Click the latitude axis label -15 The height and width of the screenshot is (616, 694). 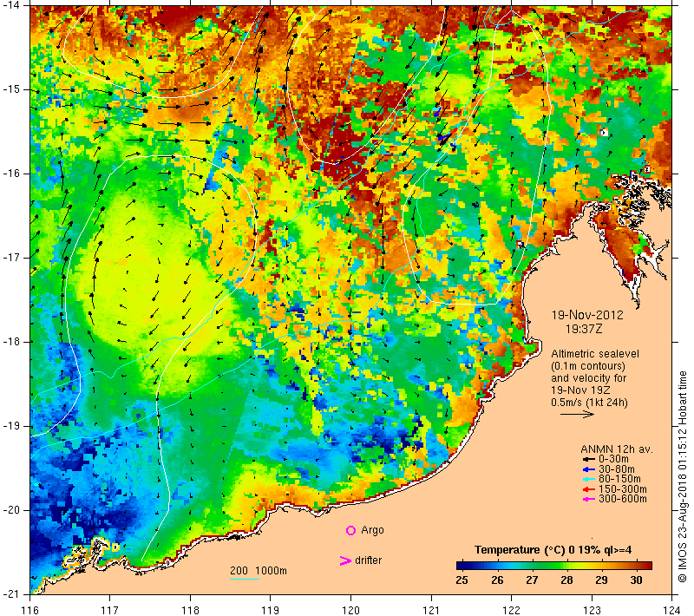[x=11, y=89]
